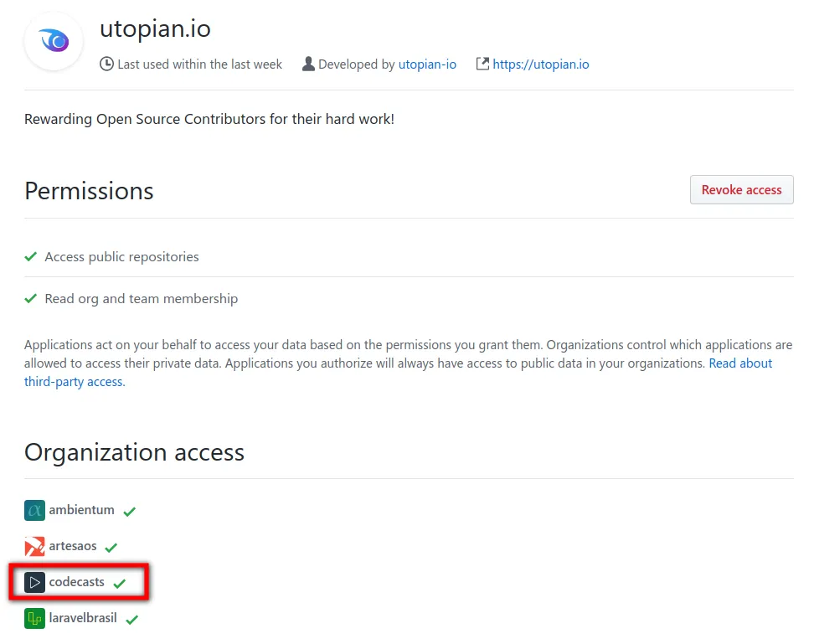Image resolution: width=814 pixels, height=644 pixels.
Task: Click the utopian.io app logo
Action: (x=54, y=41)
